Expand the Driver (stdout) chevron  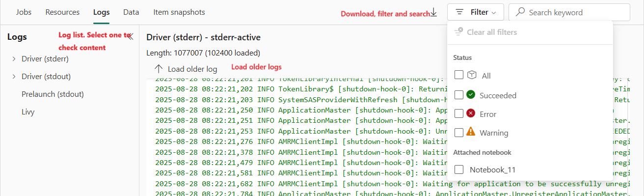click(x=14, y=77)
